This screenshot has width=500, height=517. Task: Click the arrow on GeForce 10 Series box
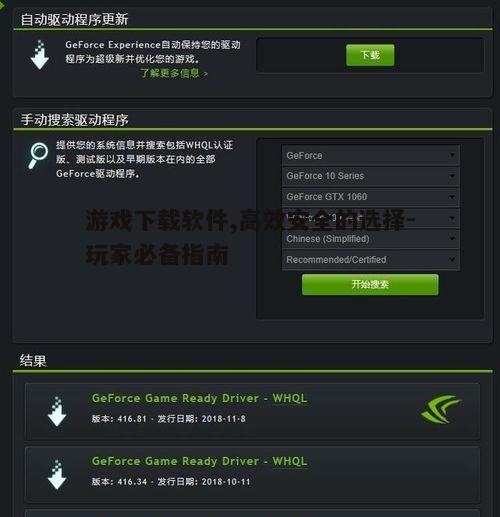click(x=452, y=176)
